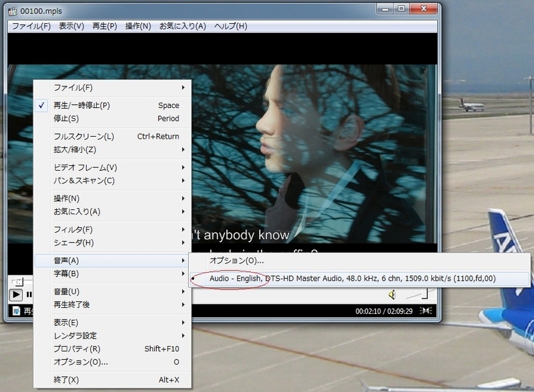Expand ファイル(F) submenu in context menu
The height and width of the screenshot is (392, 534).
coord(112,87)
